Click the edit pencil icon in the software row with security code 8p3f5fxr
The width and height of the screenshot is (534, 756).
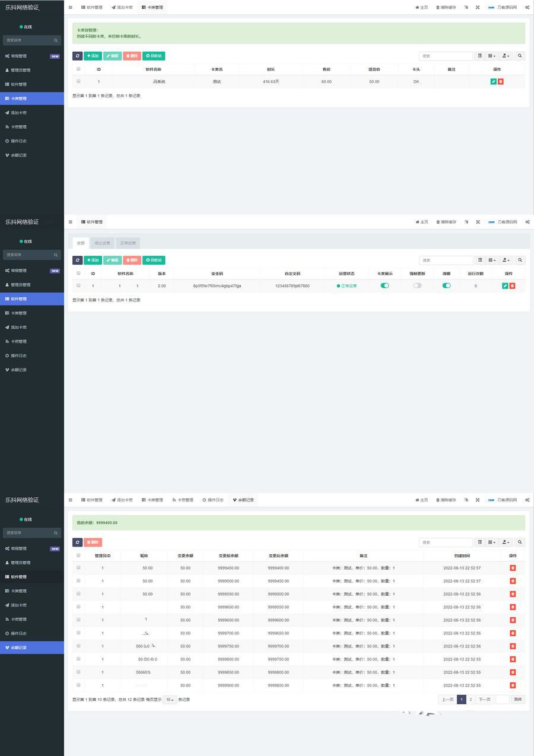[505, 286]
